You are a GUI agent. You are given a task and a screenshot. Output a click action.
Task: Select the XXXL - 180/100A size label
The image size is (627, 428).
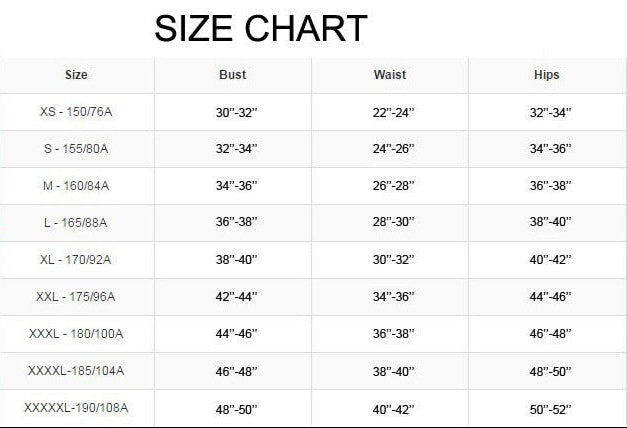[x=76, y=333]
